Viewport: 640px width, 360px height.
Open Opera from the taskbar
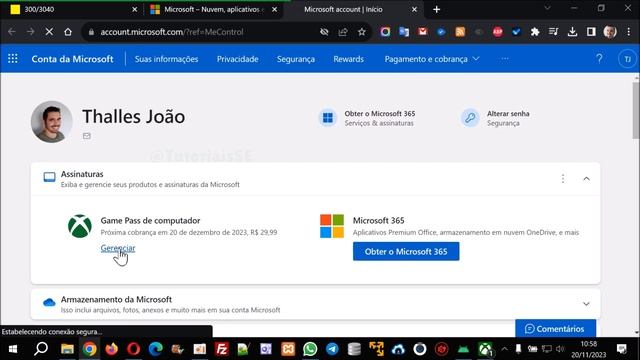pos(133,349)
